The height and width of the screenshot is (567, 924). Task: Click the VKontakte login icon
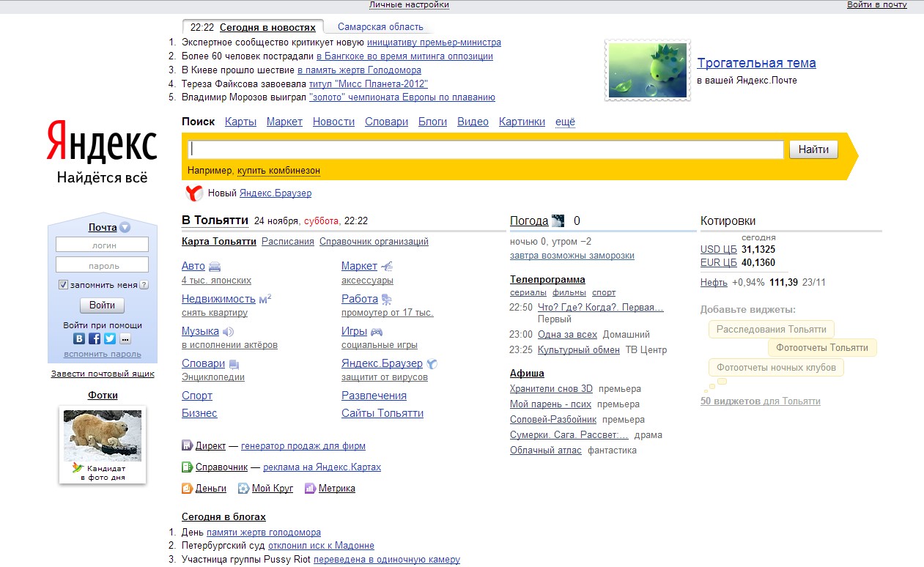(x=79, y=338)
